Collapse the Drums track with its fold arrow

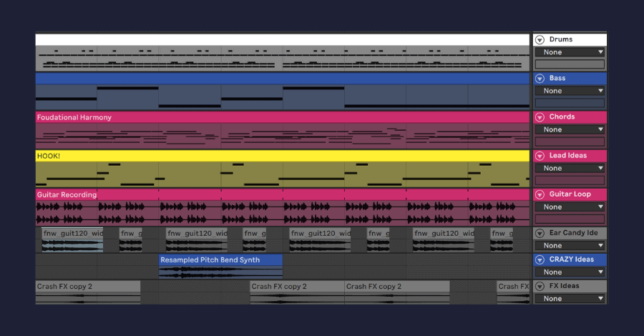540,40
